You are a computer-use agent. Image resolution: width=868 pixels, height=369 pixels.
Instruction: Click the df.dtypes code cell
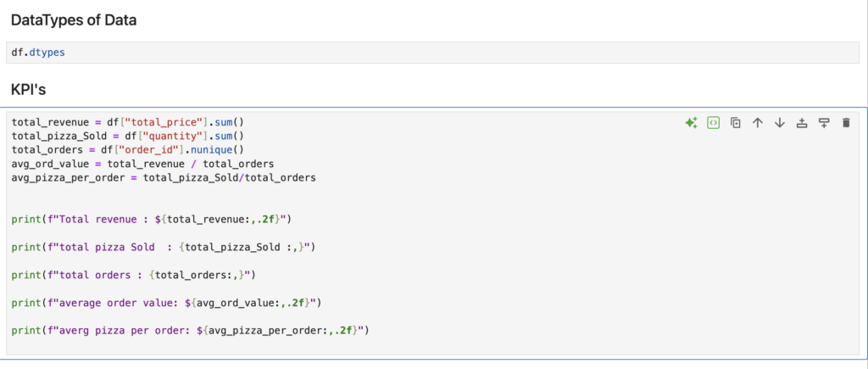38,52
